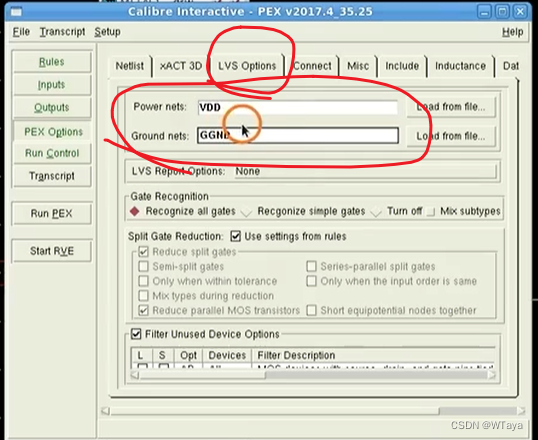The image size is (538, 440).
Task: Load power nets from file
Action: point(451,107)
